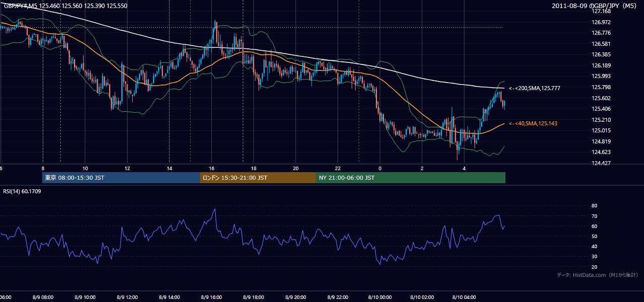Select the 126.776 price level label
Viewport: 644px width, 302px height.
pos(601,33)
